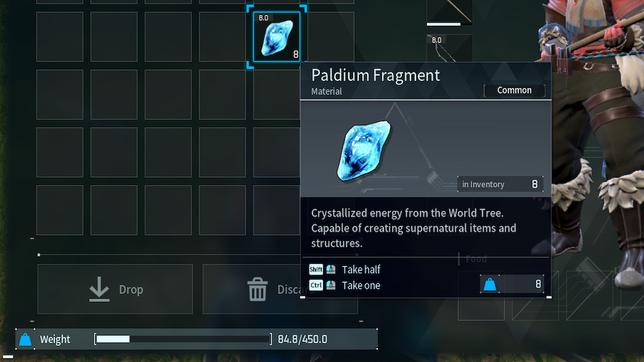Click the Drop button

115,289
